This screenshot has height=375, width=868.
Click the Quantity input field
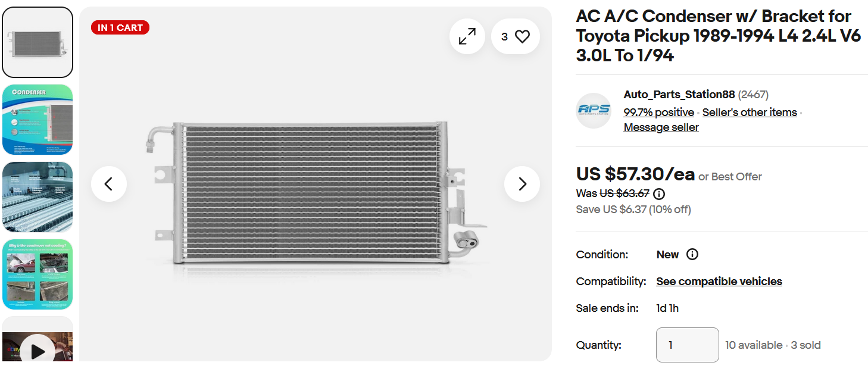pyautogui.click(x=687, y=345)
